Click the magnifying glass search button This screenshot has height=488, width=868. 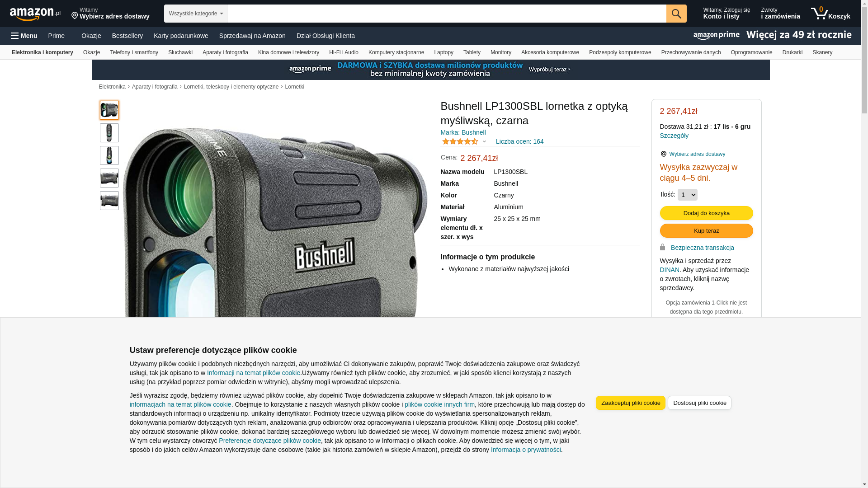(x=676, y=14)
